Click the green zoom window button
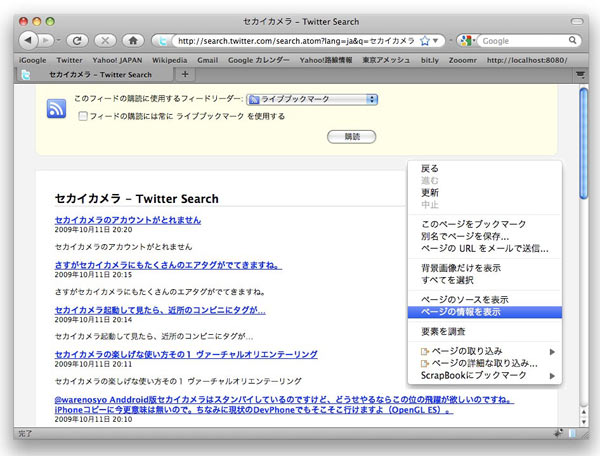 pyautogui.click(x=50, y=21)
